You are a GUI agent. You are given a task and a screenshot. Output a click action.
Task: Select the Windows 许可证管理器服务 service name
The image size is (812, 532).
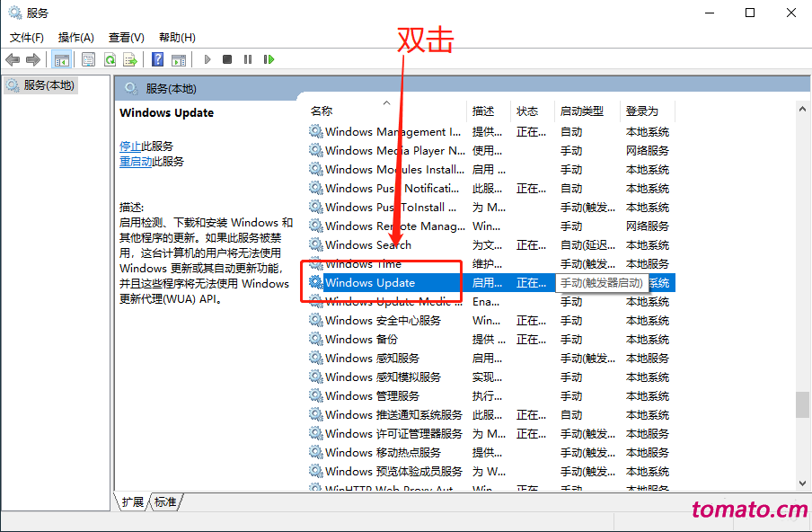[393, 434]
